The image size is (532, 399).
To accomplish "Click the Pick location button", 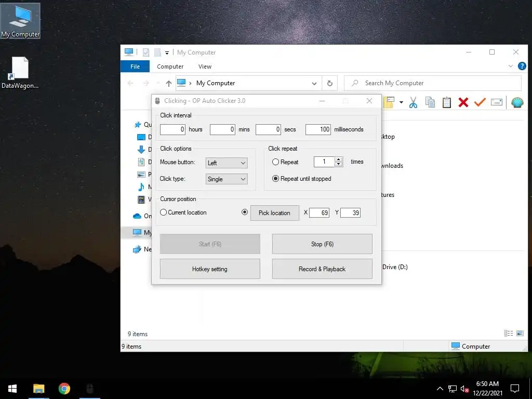I will pyautogui.click(x=274, y=212).
